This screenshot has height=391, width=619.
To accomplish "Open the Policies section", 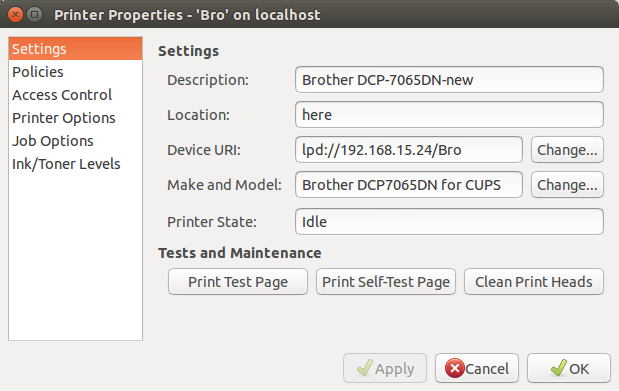I will click(75, 72).
